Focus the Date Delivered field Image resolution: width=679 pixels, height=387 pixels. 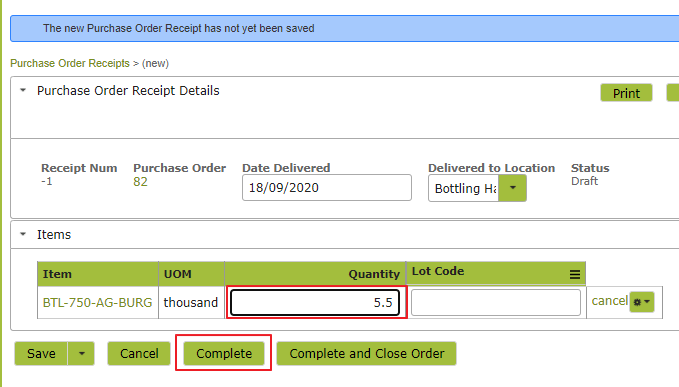coord(327,188)
